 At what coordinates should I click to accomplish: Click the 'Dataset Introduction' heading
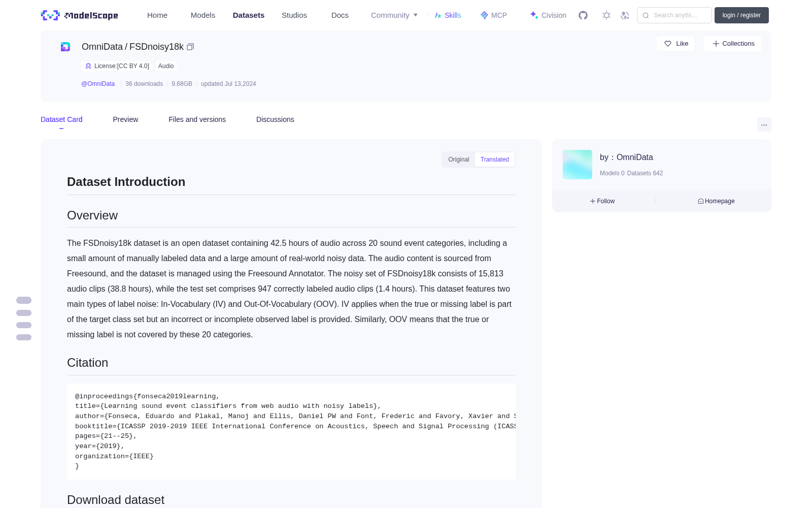coord(126,182)
